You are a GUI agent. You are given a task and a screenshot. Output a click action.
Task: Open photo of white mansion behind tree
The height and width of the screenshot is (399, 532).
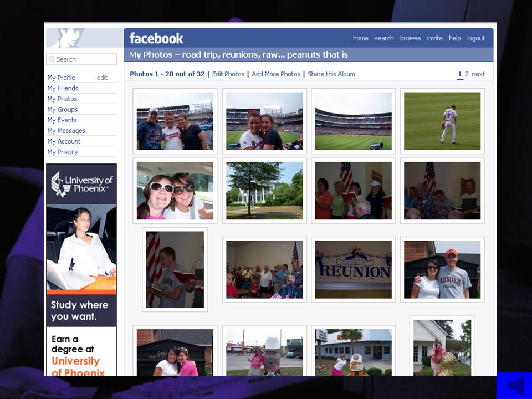[x=264, y=191]
